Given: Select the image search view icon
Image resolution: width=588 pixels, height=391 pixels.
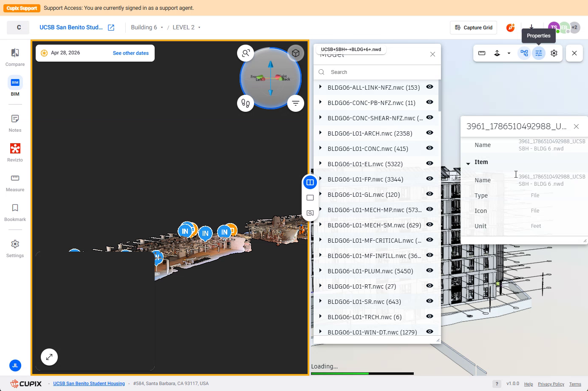Looking at the screenshot, I should (310, 213).
